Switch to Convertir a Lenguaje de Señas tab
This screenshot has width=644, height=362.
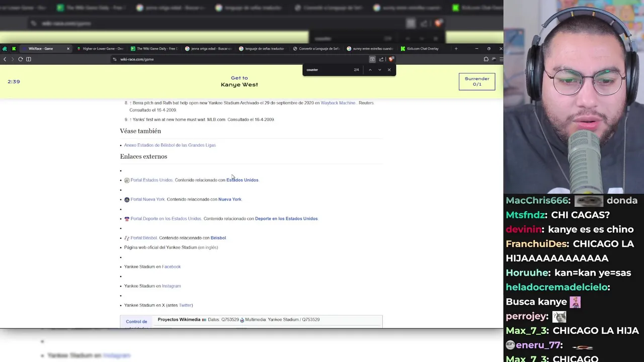click(316, 49)
